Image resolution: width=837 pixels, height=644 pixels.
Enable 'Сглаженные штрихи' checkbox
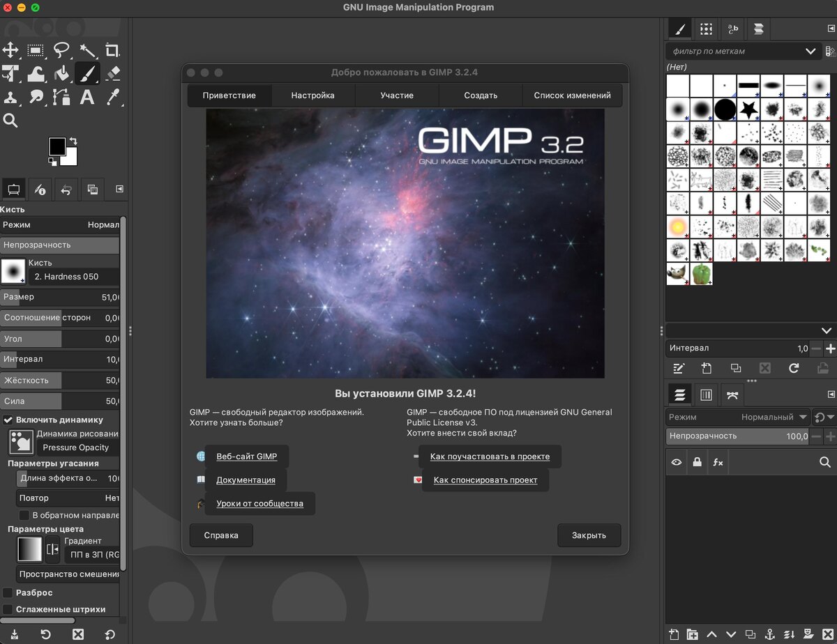coord(8,609)
